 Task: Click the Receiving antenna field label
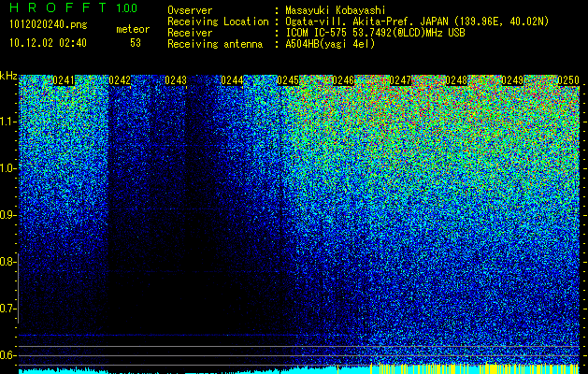point(215,44)
